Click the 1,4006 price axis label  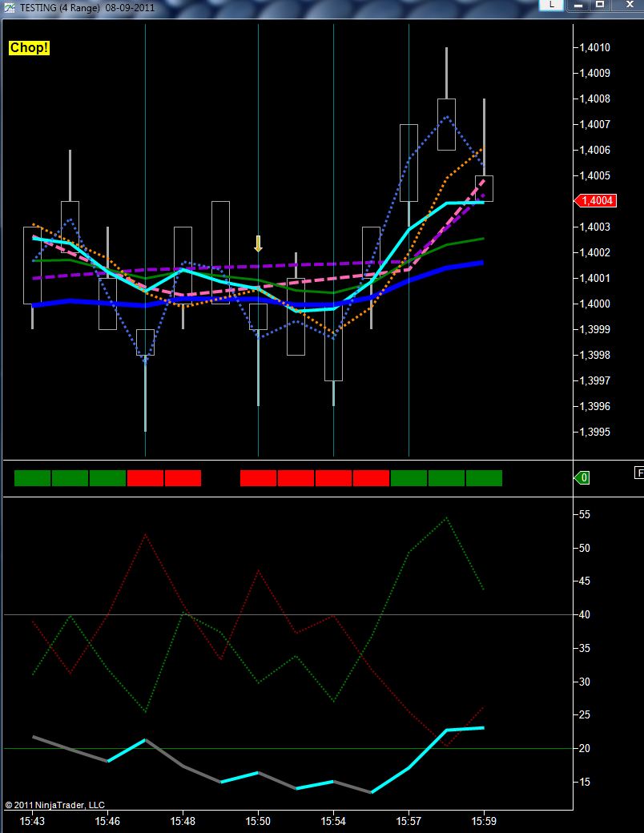tap(594, 151)
